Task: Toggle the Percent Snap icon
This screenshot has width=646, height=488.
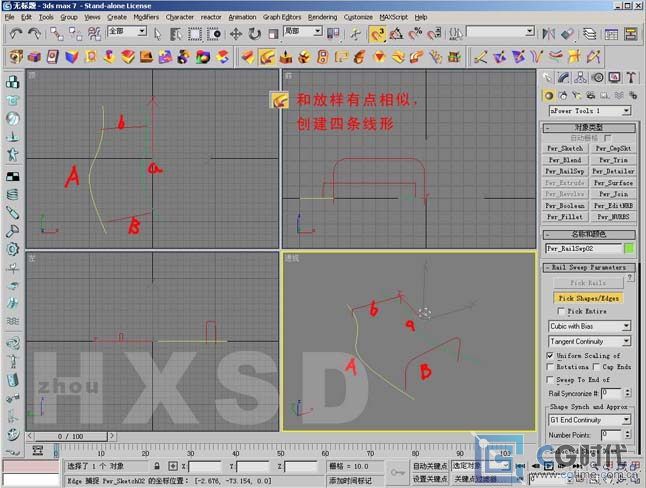Action: [x=415, y=34]
